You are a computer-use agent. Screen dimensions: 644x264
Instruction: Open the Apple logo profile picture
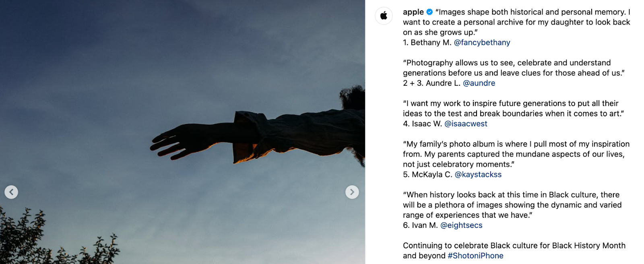pyautogui.click(x=384, y=16)
